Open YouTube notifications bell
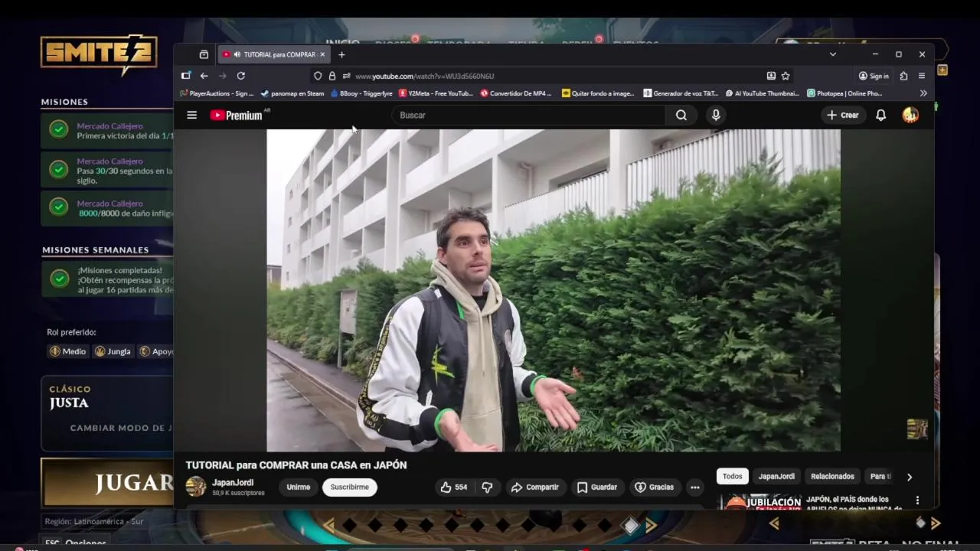The height and width of the screenshot is (551, 980). point(881,115)
